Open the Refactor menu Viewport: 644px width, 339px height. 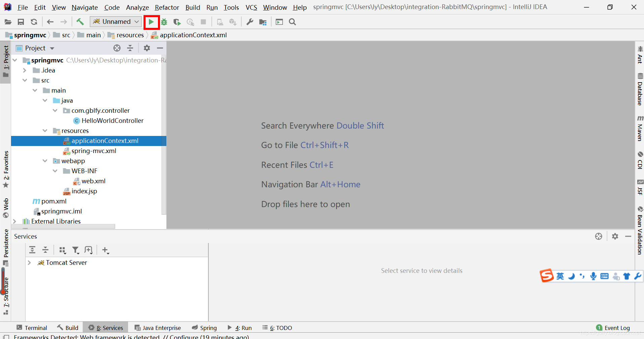167,7
